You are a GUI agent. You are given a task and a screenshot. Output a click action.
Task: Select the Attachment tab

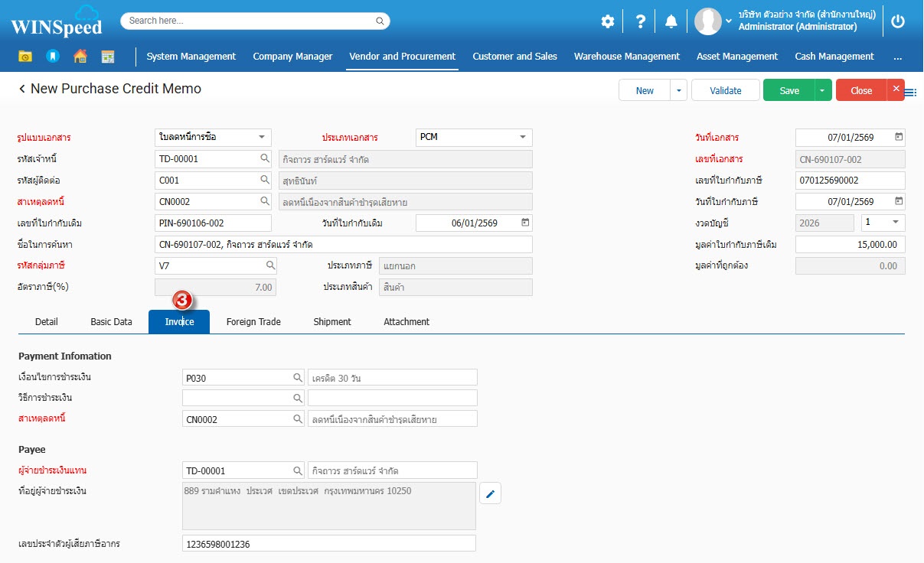[406, 322]
